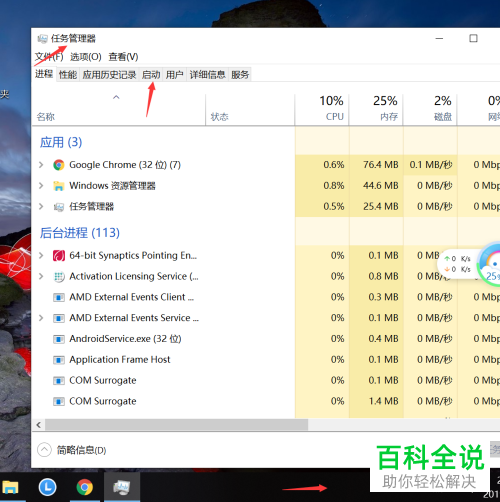Switch to the 应用历史记录 tab
Viewport: 500px width, 502px height.
click(109, 75)
